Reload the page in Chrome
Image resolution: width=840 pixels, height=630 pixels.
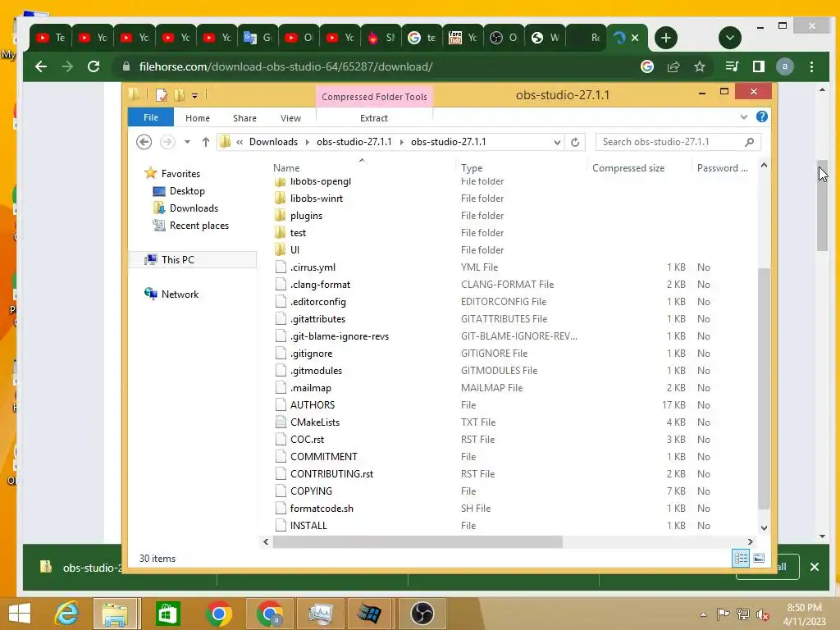[x=94, y=66]
